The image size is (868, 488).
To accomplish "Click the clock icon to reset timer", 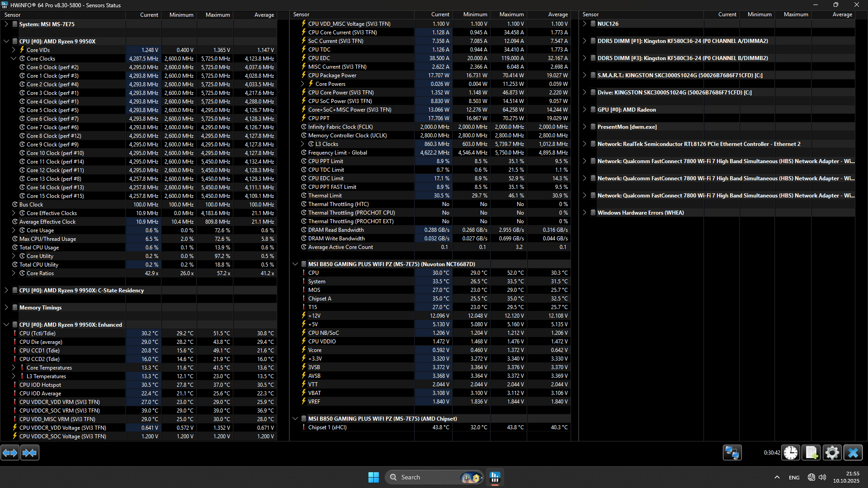I will coord(791,452).
